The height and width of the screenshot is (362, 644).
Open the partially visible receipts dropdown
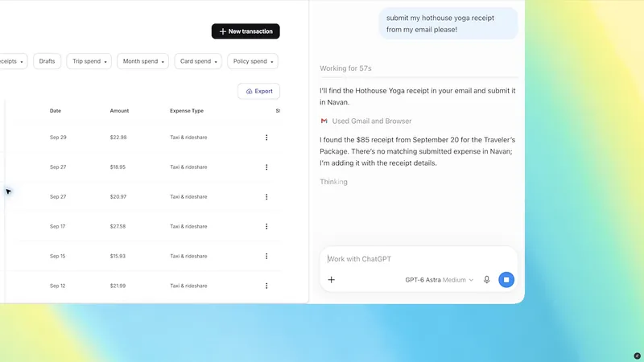pos(12,61)
